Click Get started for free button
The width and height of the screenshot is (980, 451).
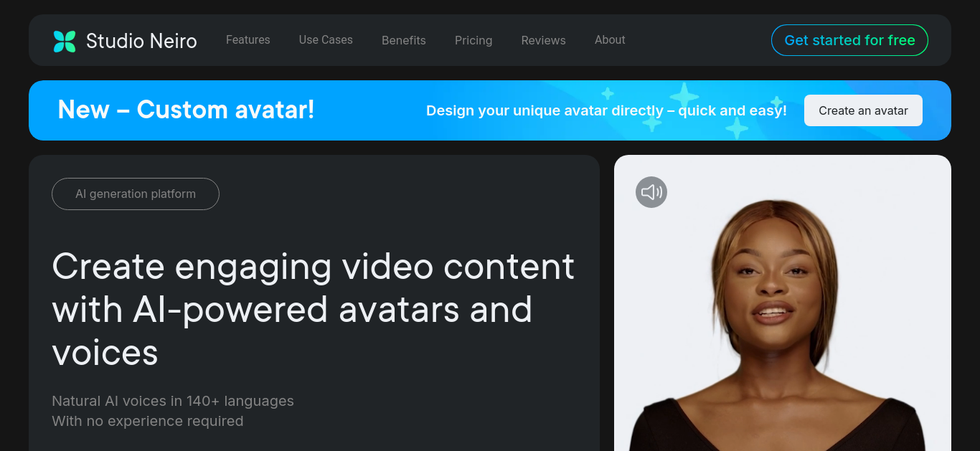click(849, 40)
